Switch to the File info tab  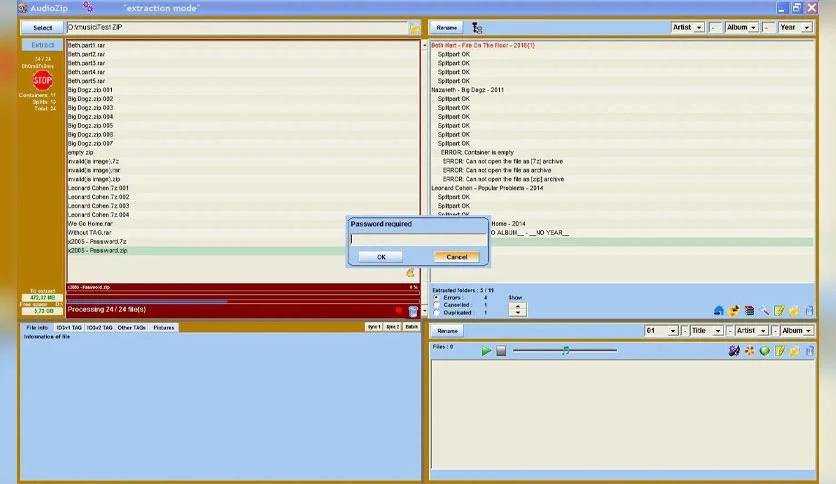tap(37, 327)
